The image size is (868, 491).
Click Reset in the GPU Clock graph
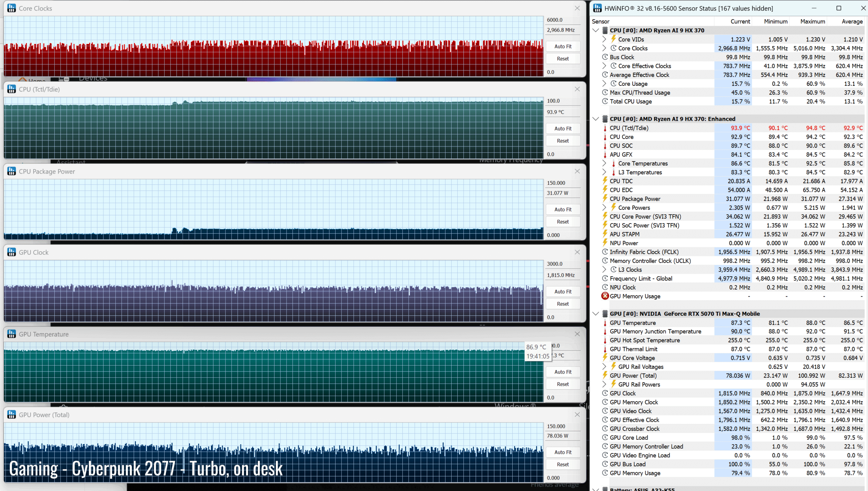point(563,304)
